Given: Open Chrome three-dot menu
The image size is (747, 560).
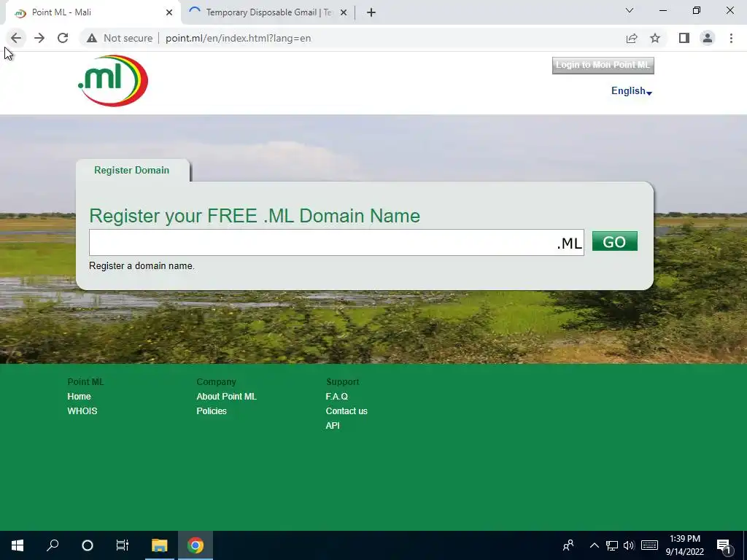Looking at the screenshot, I should point(731,38).
